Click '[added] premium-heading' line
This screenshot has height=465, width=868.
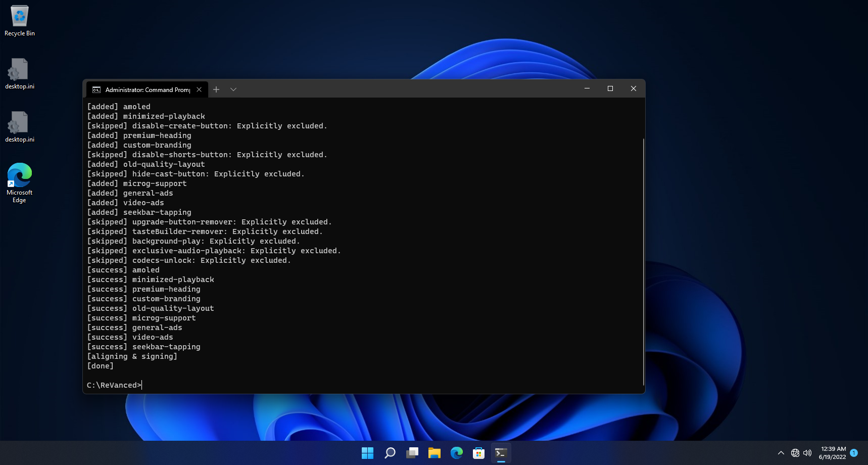coord(139,135)
